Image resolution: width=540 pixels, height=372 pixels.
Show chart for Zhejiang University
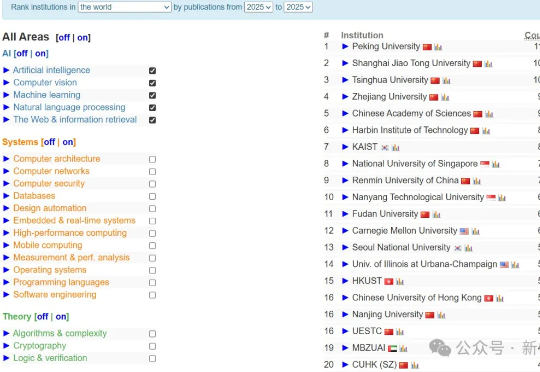[445, 97]
